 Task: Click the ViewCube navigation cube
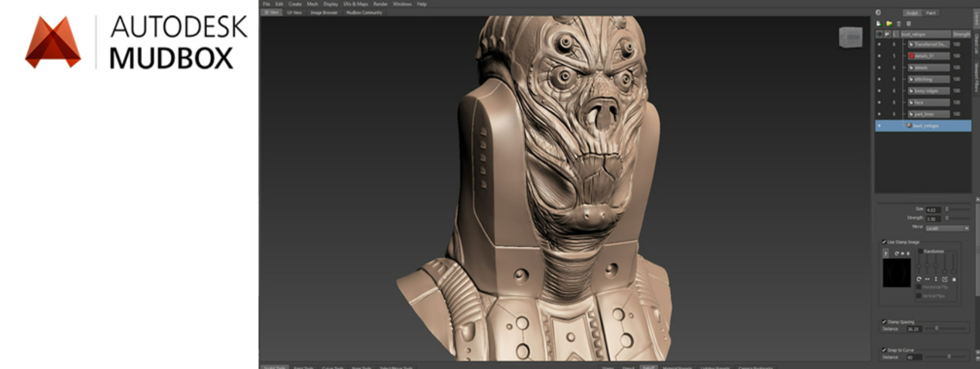click(850, 37)
